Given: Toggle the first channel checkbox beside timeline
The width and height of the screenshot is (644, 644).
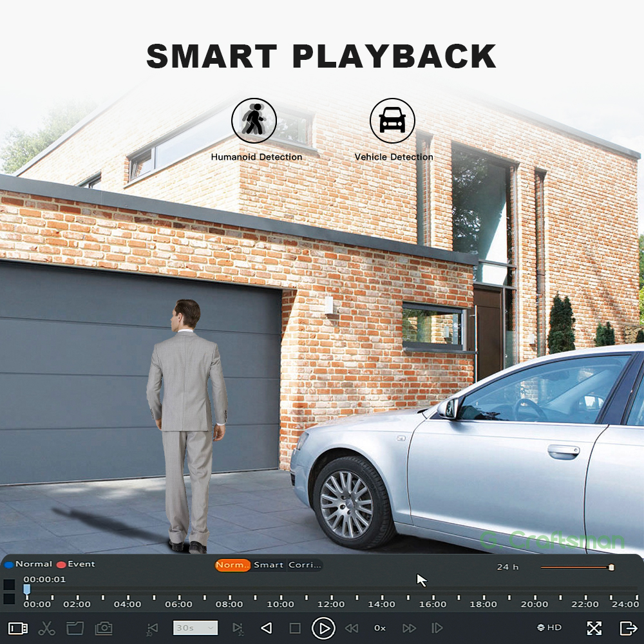Looking at the screenshot, I should (9, 585).
